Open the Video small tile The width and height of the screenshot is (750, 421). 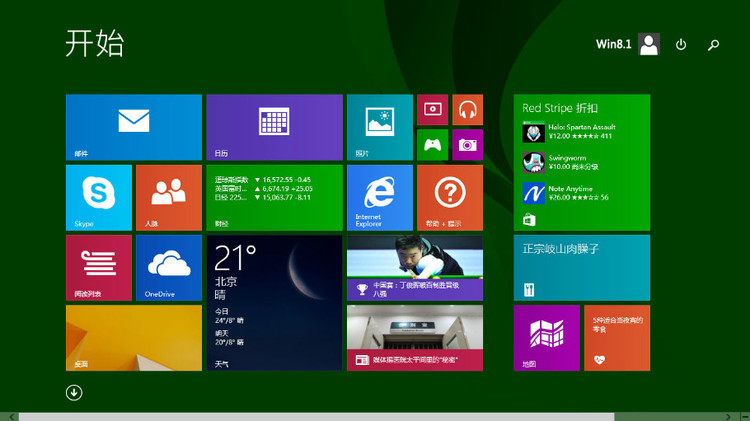click(432, 110)
